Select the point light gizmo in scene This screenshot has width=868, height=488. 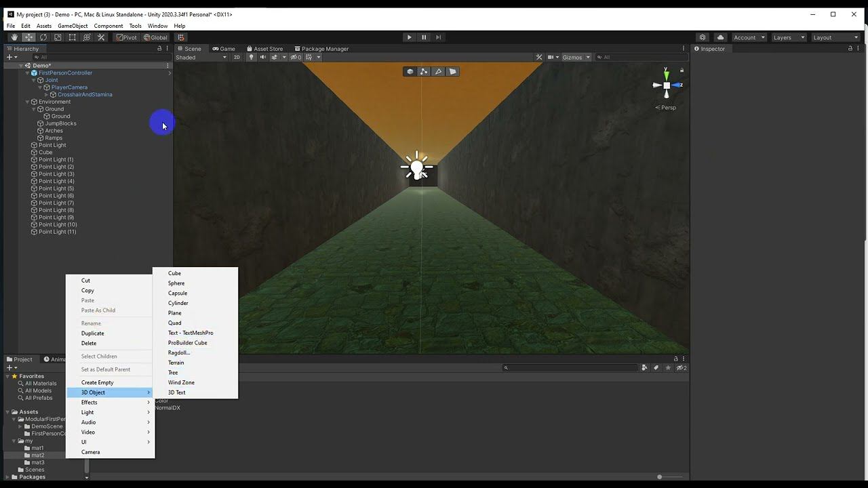click(416, 166)
